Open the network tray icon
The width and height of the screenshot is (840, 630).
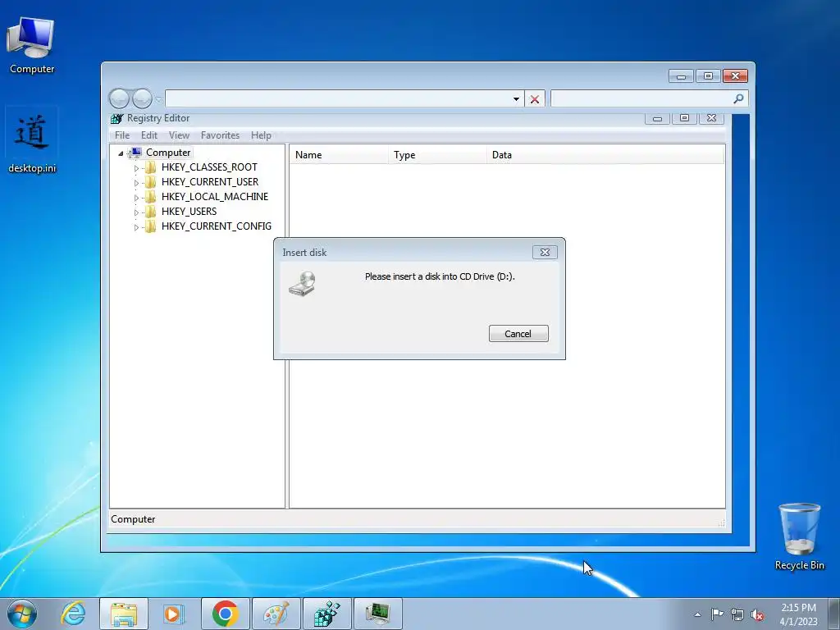point(737,614)
